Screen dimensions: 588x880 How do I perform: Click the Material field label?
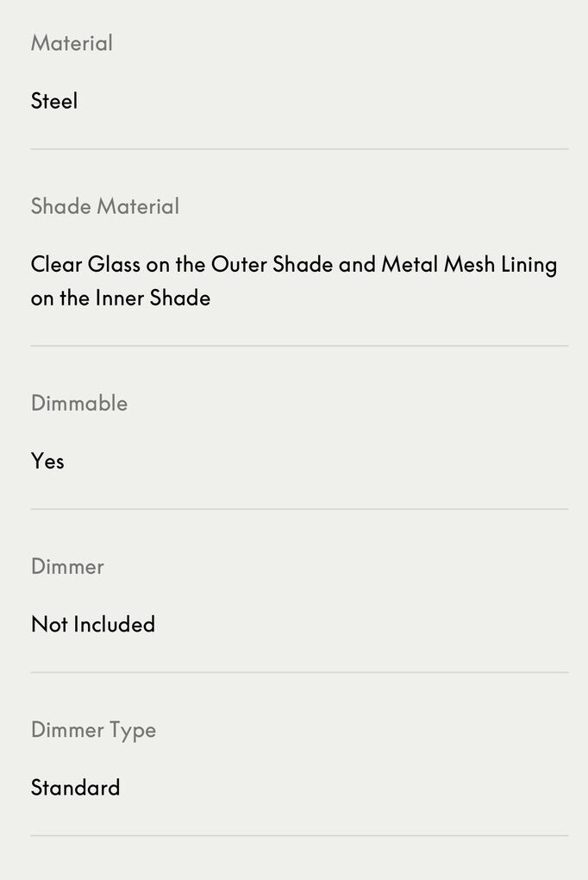tap(72, 43)
